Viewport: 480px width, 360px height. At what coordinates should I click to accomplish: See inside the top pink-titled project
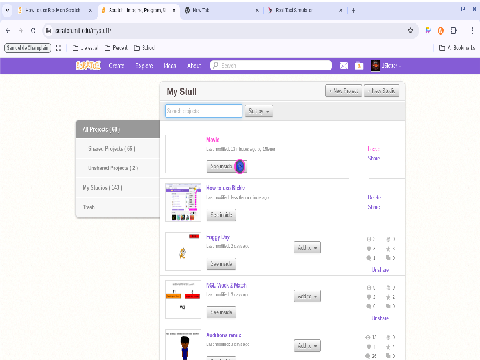pos(220,166)
